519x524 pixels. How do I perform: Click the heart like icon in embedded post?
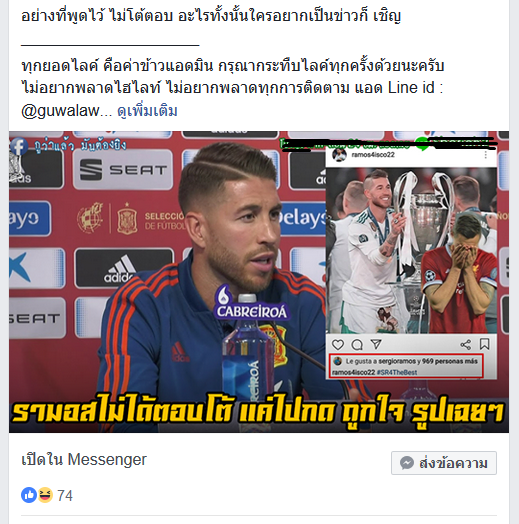tap(338, 345)
